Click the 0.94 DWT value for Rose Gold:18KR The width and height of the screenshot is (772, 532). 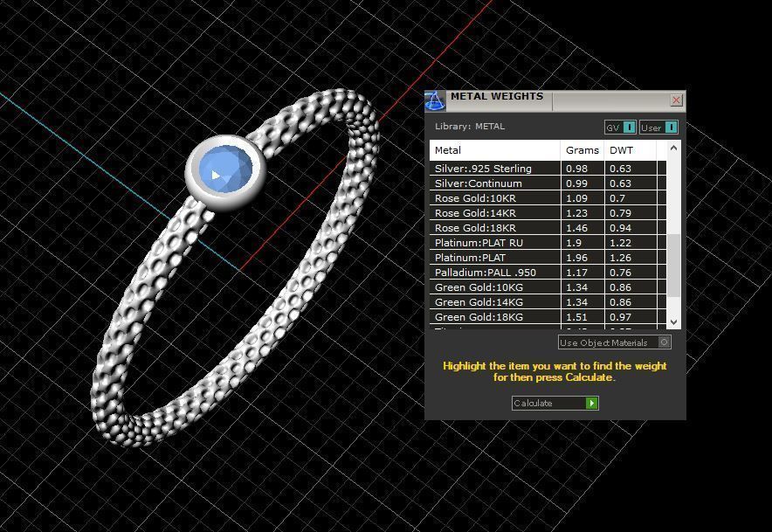tap(620, 228)
